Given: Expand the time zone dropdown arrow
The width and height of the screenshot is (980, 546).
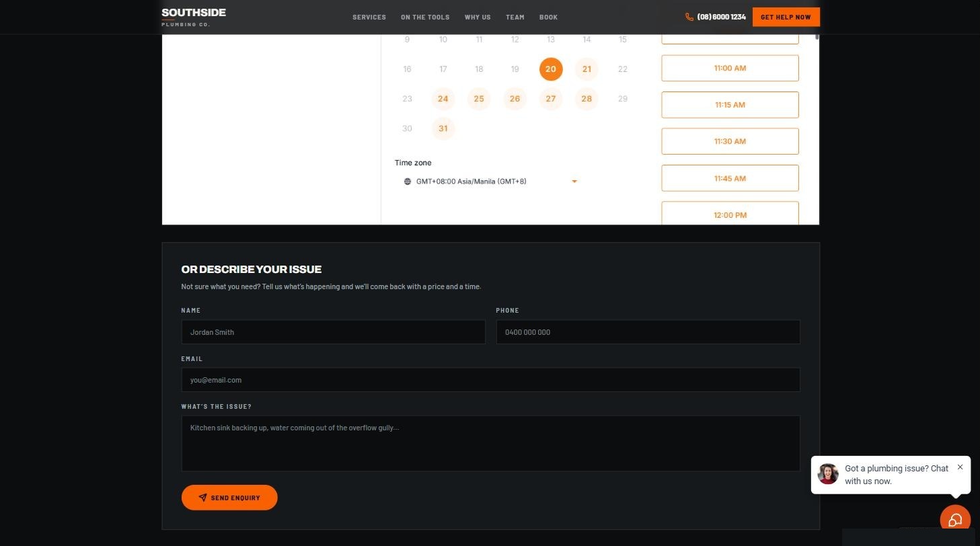Looking at the screenshot, I should coord(574,182).
